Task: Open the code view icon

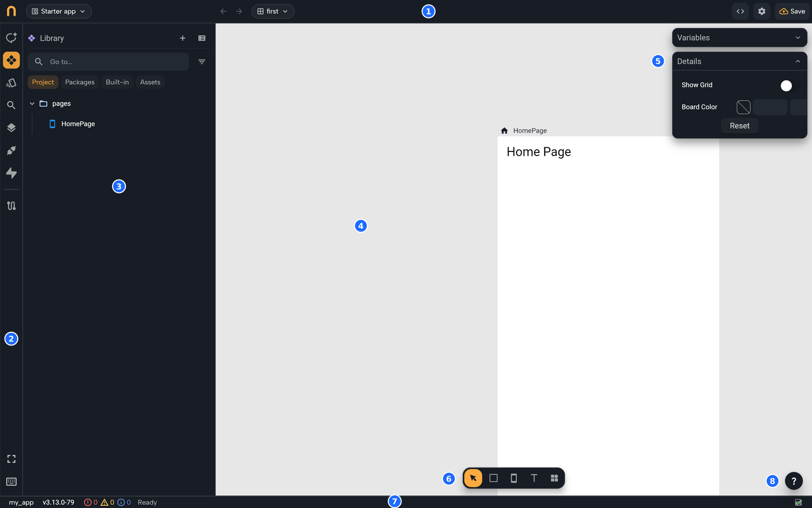Action: 740,11
